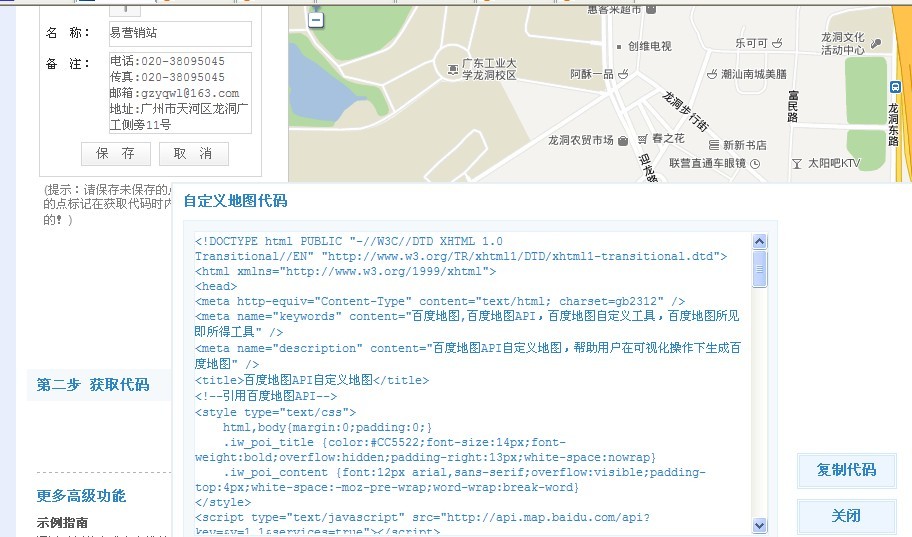Click the 更多高级功能 heading
This screenshot has width=912, height=537.
click(x=81, y=496)
